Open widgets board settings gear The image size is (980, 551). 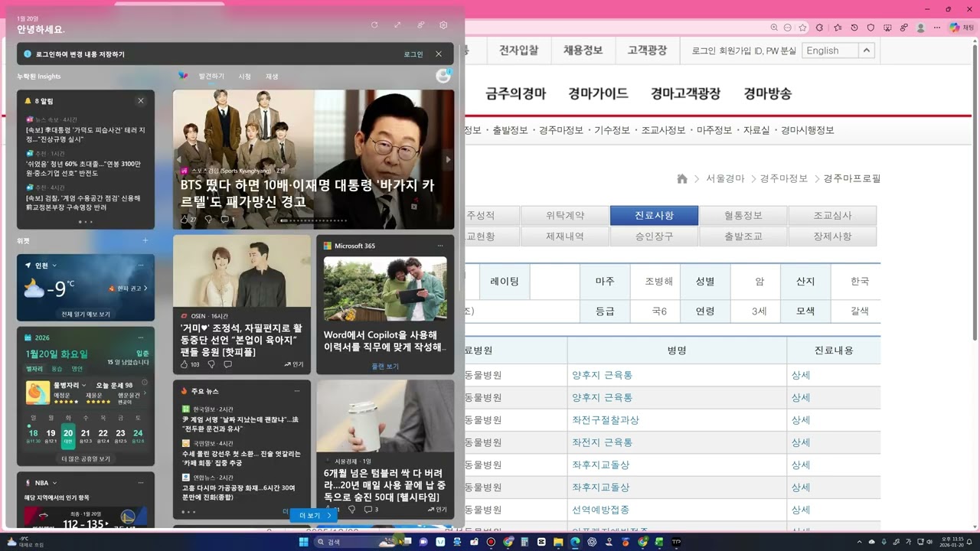(443, 24)
